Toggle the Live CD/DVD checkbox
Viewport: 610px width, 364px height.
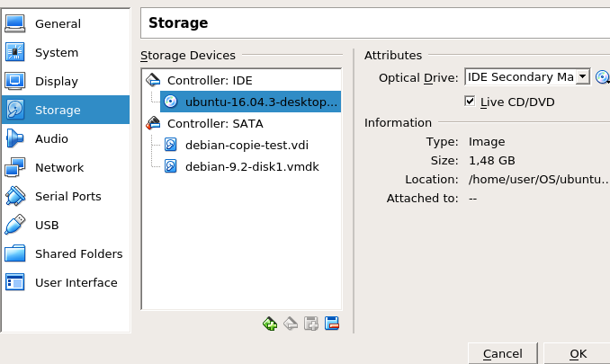tap(470, 102)
